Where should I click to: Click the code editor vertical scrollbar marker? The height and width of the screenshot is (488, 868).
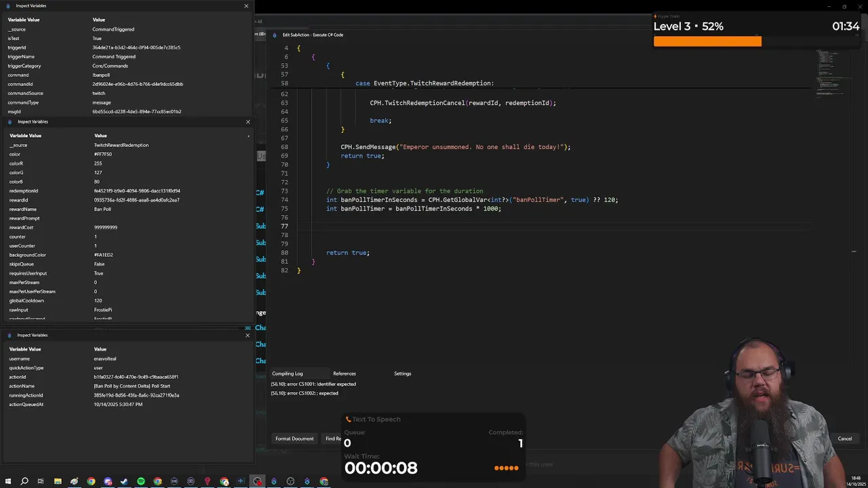[854, 251]
